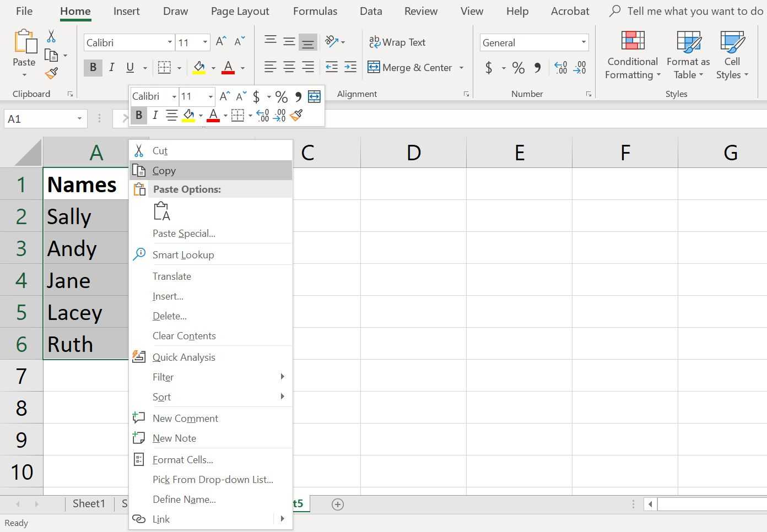Click the Percent Style icon in Number group
This screenshot has height=532, width=767.
(x=518, y=68)
